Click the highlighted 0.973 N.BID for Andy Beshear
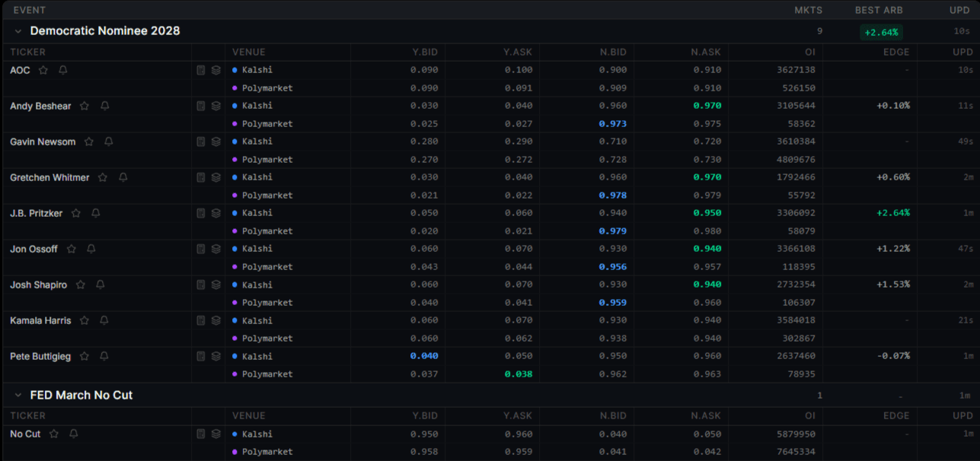Screen dimensions: 980x461 612,123
